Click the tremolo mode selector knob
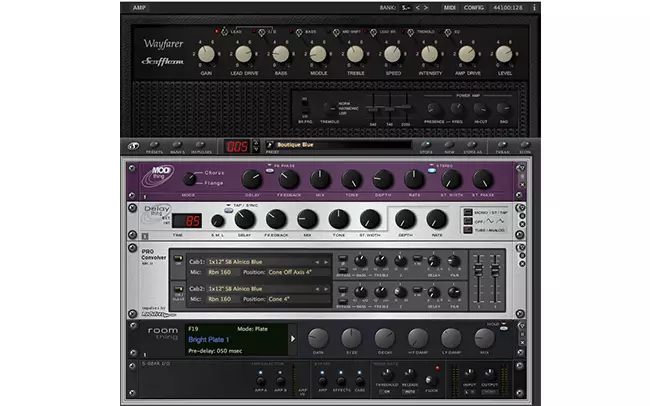This screenshot has height=406, width=650. tap(330, 109)
